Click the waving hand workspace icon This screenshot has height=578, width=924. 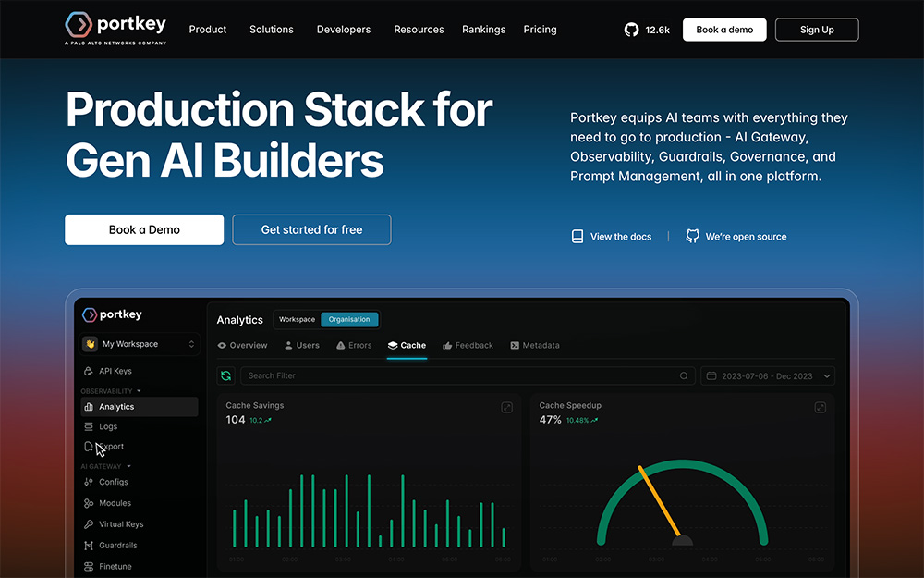[x=91, y=344]
